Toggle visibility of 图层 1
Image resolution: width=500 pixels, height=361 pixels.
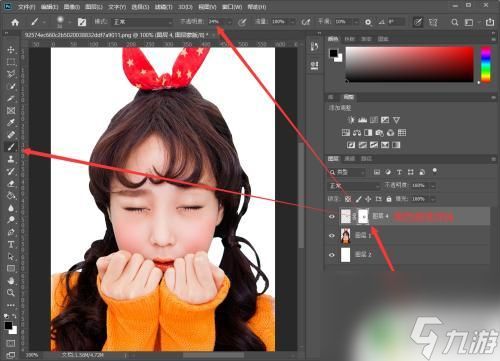coord(332,236)
